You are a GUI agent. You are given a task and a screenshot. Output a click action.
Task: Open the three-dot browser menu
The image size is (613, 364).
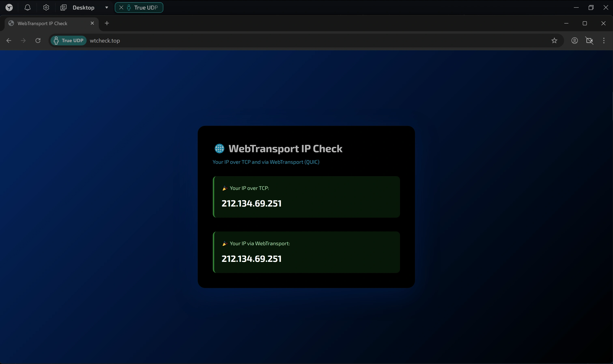[604, 41]
